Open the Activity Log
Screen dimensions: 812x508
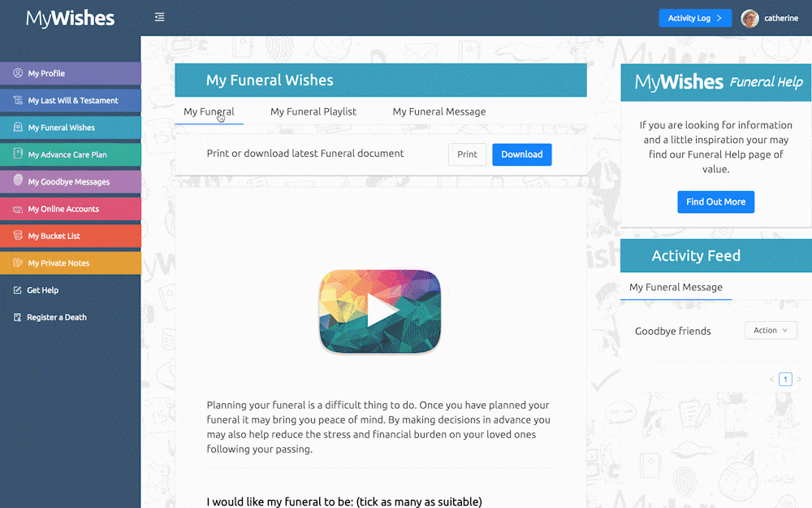tap(695, 18)
